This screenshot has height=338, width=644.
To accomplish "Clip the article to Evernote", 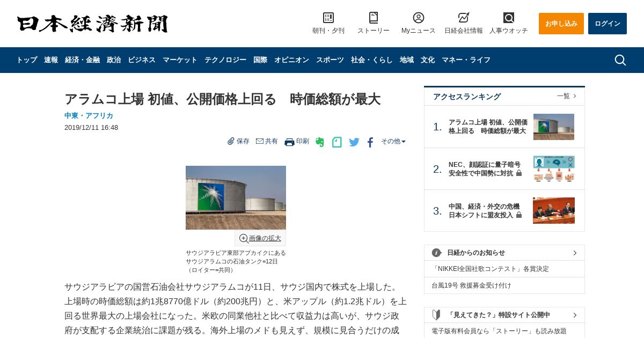I will (320, 142).
